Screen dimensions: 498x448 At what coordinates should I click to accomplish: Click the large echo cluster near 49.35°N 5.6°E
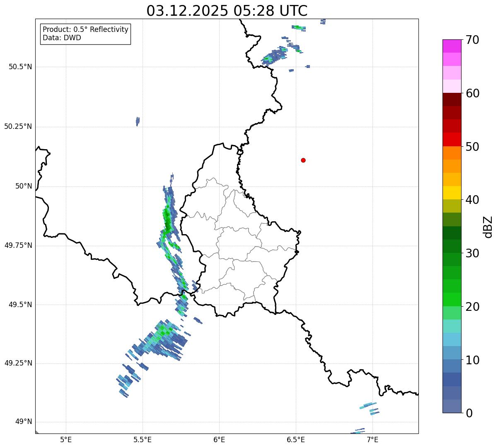(162, 340)
